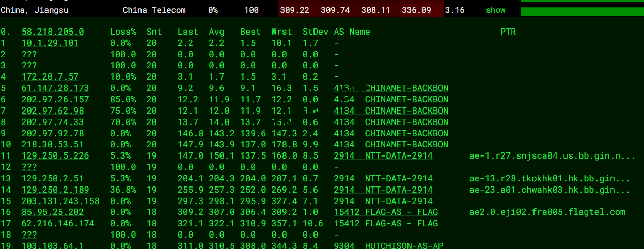Open the IP link 172.20.7.57
644x249 pixels.
[x=50, y=77]
